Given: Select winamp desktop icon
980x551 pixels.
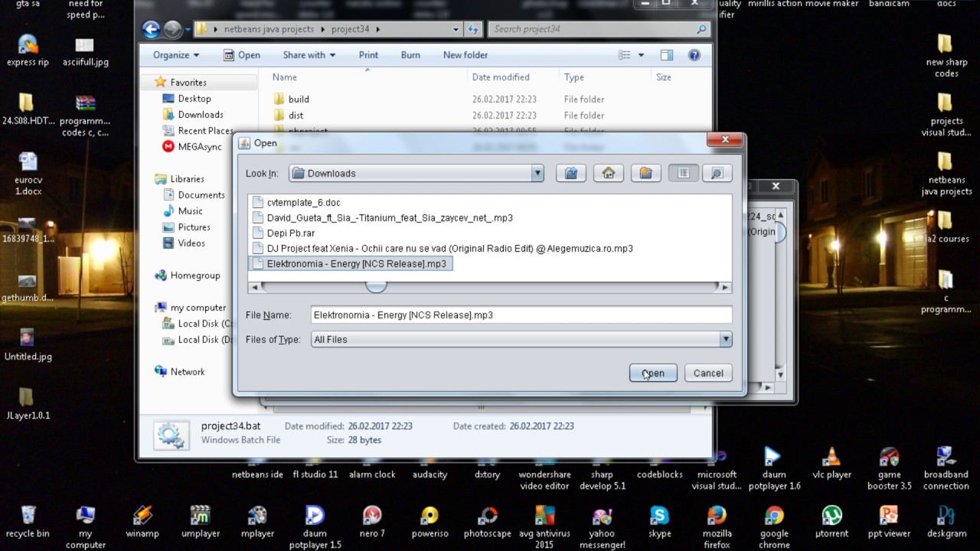Looking at the screenshot, I should coord(142,522).
